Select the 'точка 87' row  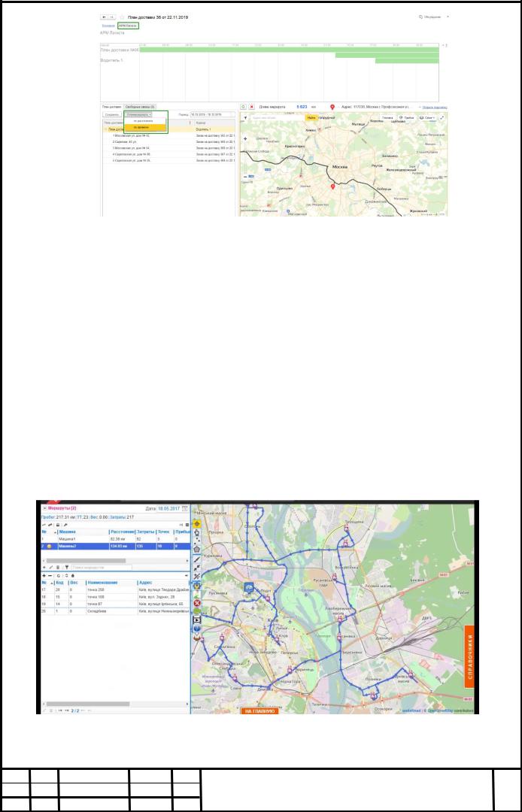116,604
